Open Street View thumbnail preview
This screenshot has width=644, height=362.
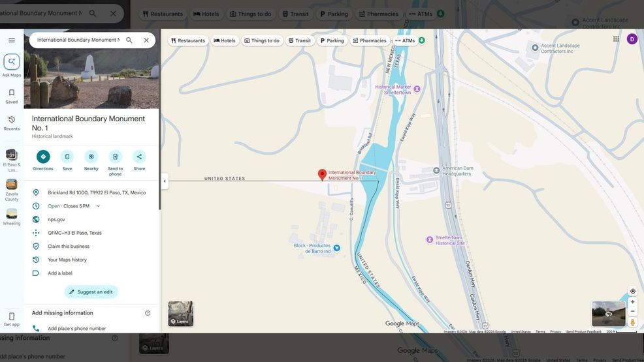[x=608, y=314]
